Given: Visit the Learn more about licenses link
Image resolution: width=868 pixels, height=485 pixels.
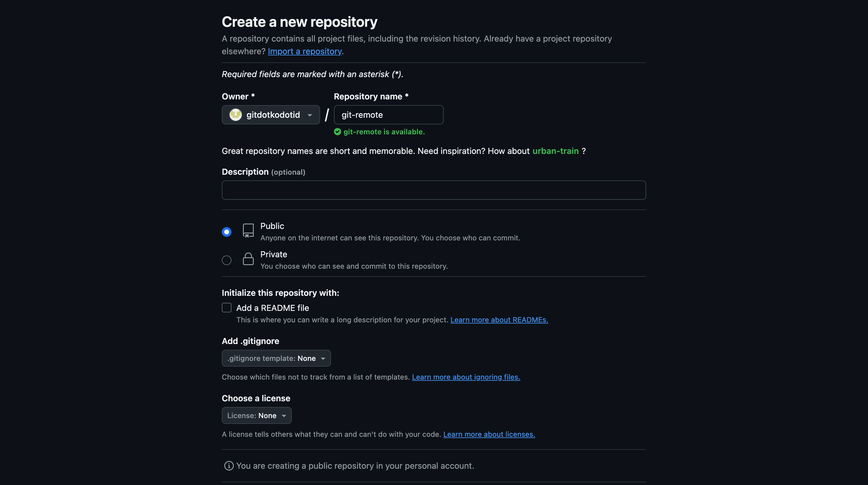Looking at the screenshot, I should coord(489,434).
